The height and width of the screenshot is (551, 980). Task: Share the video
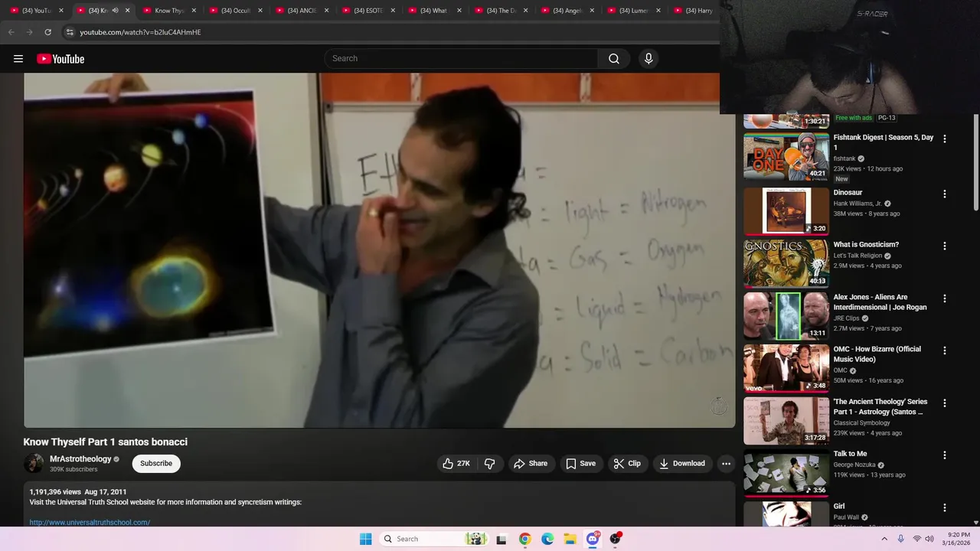(x=531, y=464)
